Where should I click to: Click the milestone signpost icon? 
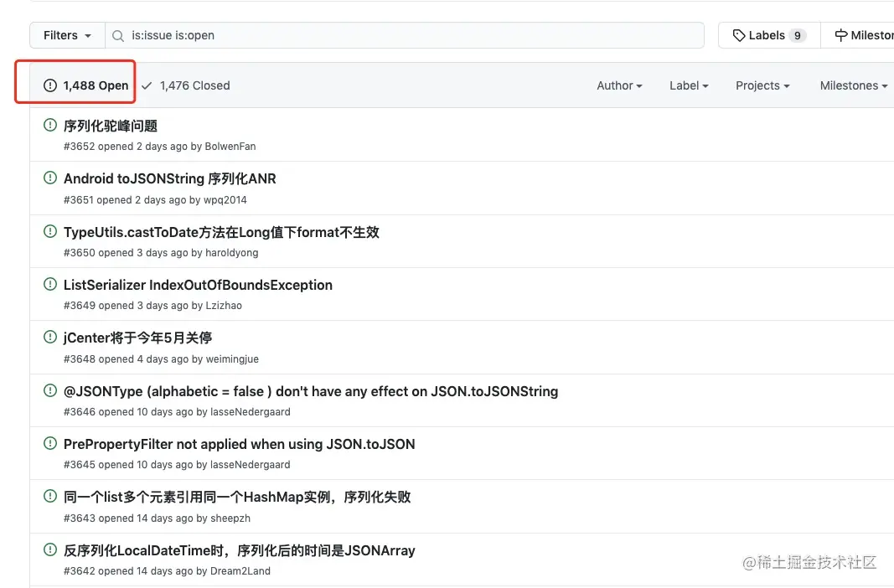841,35
